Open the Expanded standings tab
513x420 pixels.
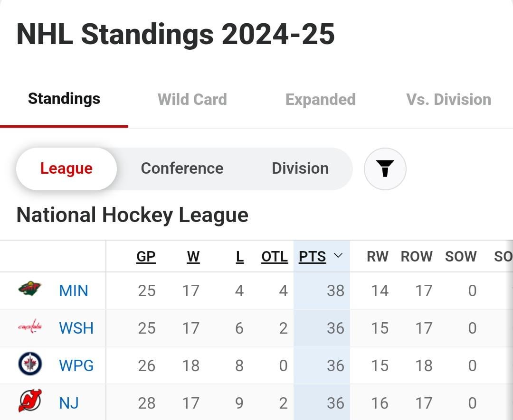(x=321, y=99)
